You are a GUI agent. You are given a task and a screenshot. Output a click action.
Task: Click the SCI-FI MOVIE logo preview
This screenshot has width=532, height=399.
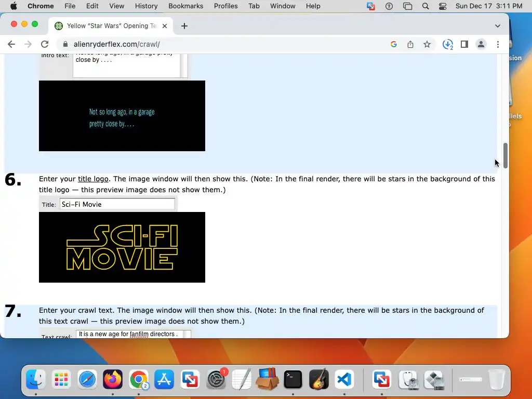[122, 247]
